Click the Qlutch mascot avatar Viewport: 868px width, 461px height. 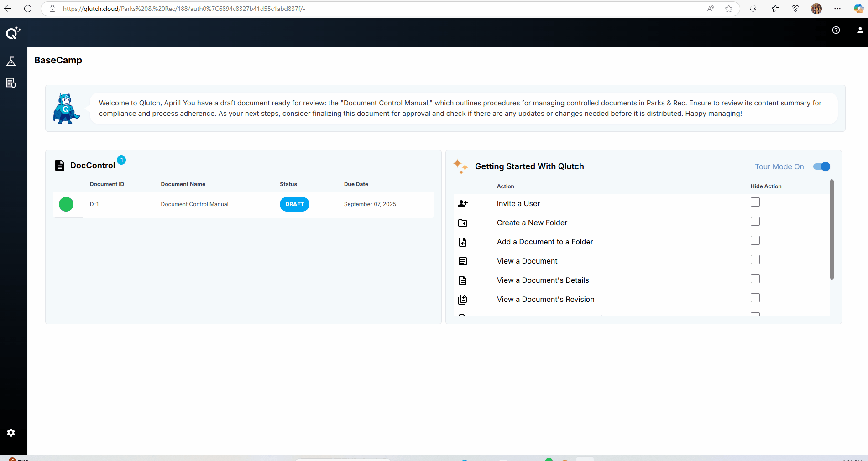pyautogui.click(x=66, y=109)
